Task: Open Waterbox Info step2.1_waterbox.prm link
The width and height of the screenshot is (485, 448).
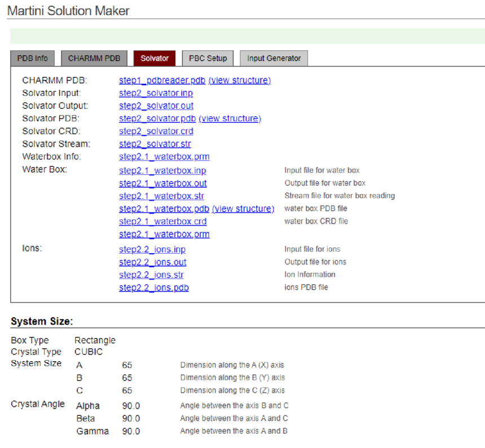Action: (164, 157)
